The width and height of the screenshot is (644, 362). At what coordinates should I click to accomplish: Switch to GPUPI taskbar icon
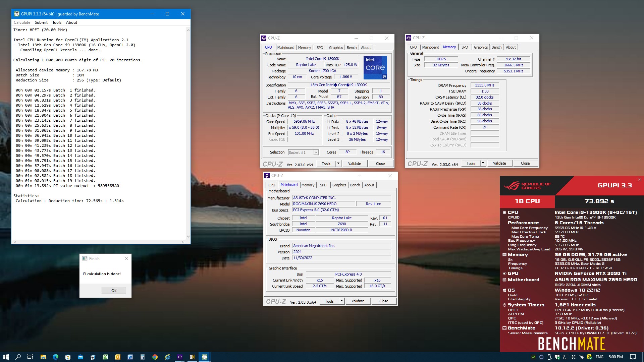point(204,357)
